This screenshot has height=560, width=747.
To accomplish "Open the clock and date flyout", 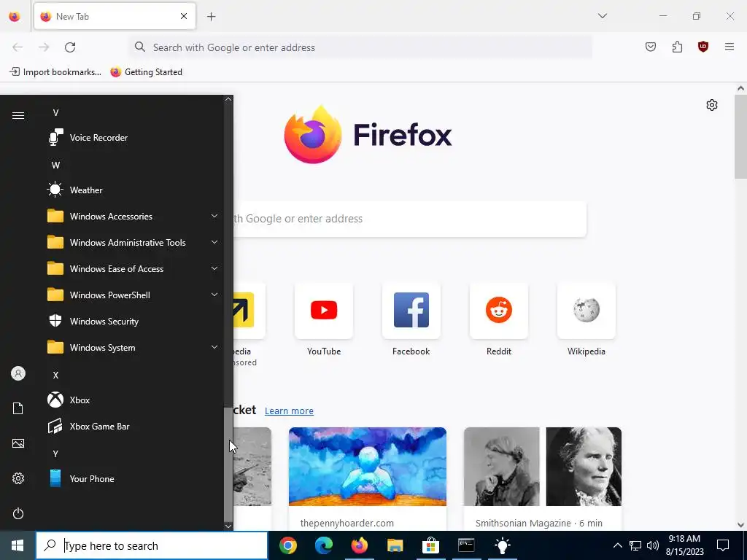I will coord(684,545).
